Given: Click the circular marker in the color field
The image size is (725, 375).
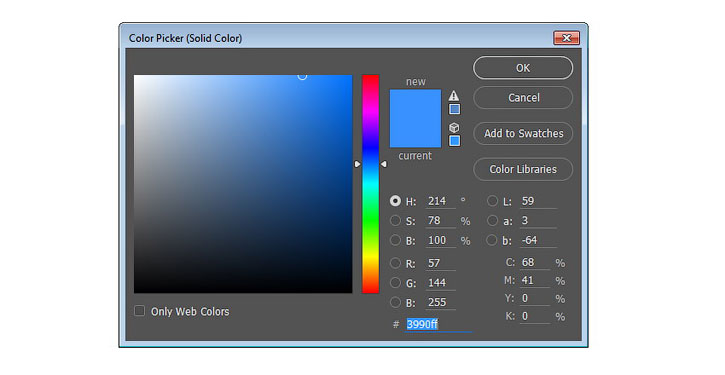Looking at the screenshot, I should pos(302,75).
